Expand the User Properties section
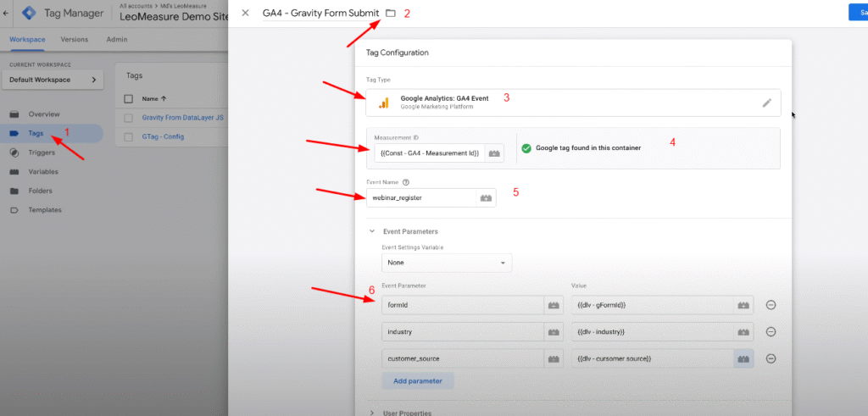Screen dimensions: 868x416 coord(372,413)
